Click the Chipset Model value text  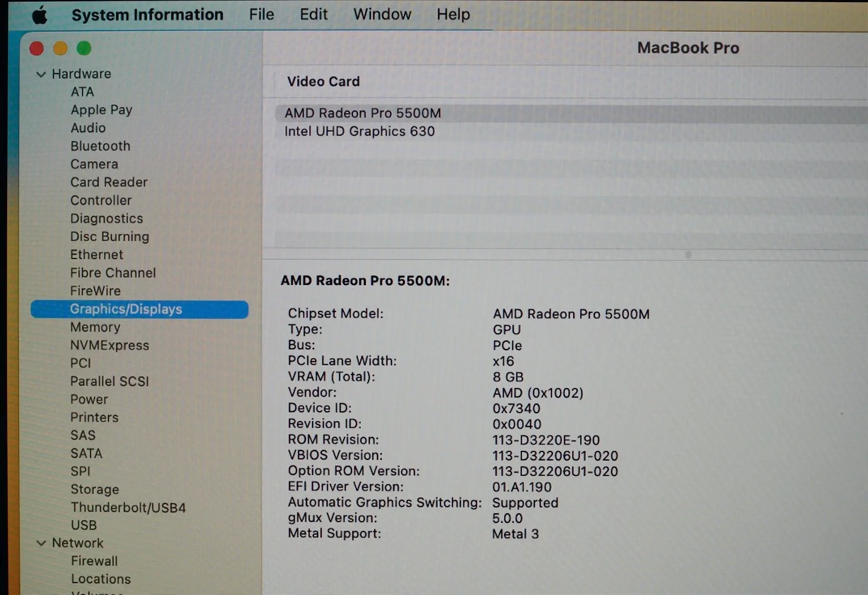[571, 314]
